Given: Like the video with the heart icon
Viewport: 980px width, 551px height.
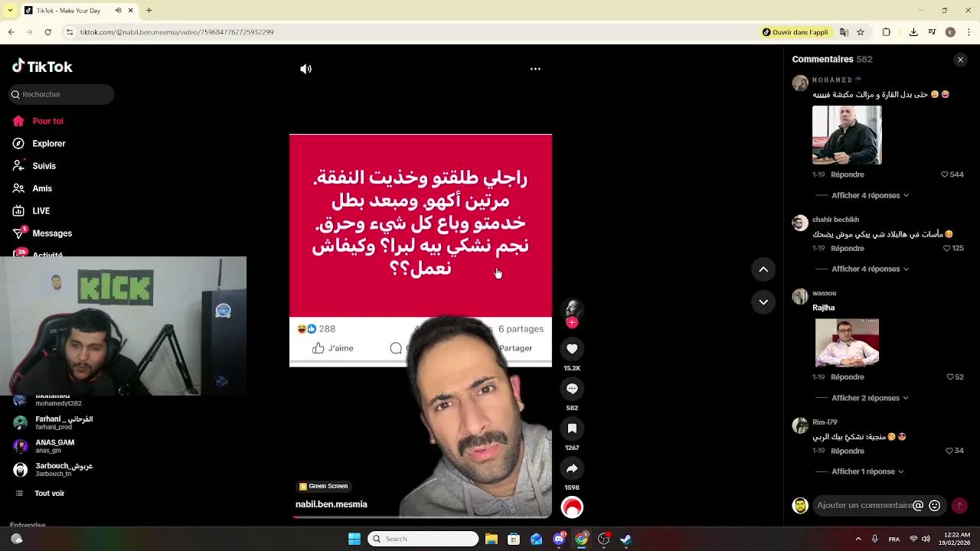Looking at the screenshot, I should click(x=572, y=349).
